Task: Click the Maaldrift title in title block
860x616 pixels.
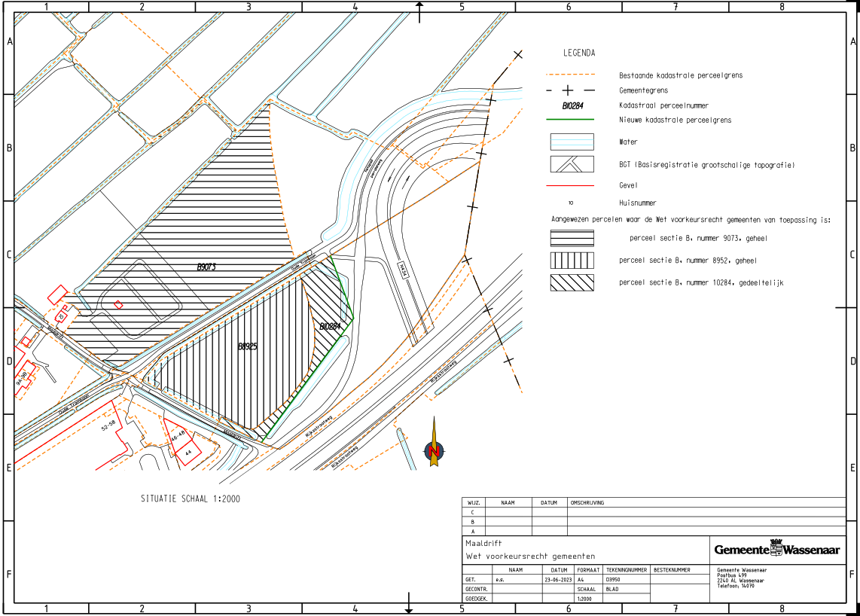Action: (483, 543)
